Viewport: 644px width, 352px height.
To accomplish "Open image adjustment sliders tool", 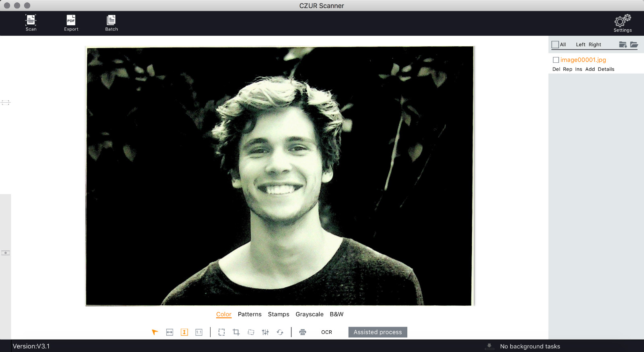I will (x=265, y=332).
